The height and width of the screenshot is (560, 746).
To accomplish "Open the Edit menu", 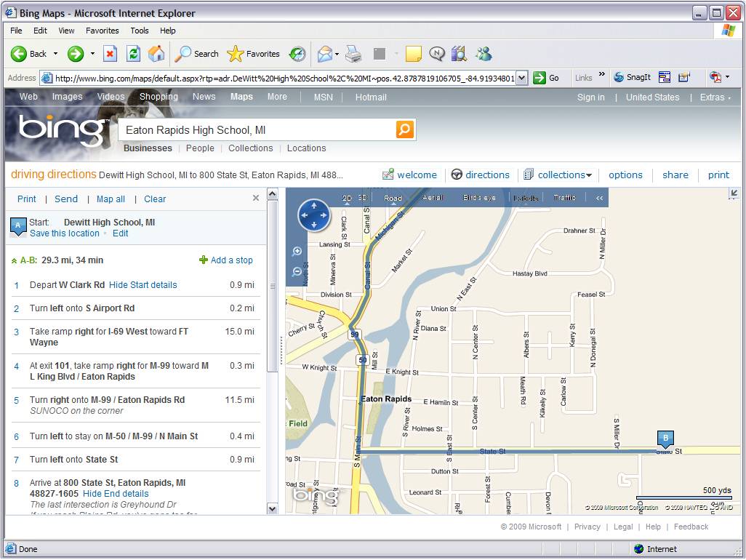I will point(40,31).
